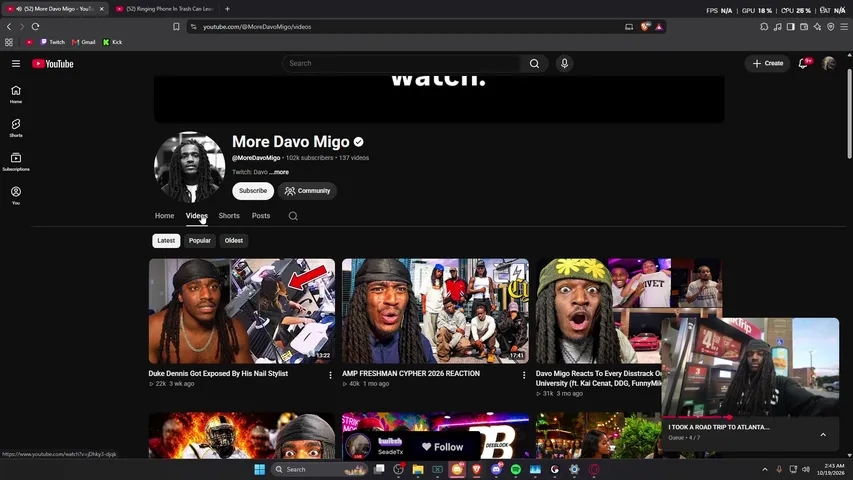Open AMP FRESHMAN CYPHER 2026 REACTION thumbnail

[x=435, y=311]
